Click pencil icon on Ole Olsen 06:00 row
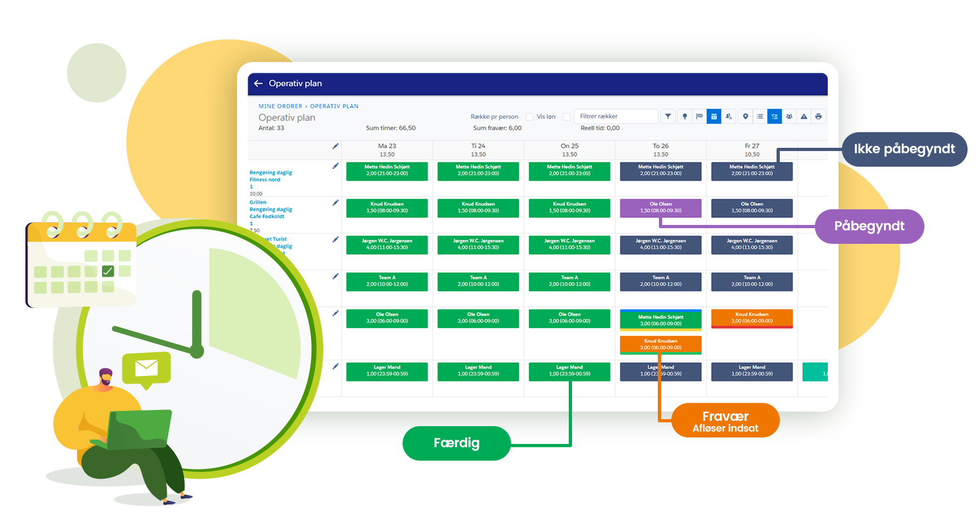This screenshot has width=980, height=520. [335, 313]
